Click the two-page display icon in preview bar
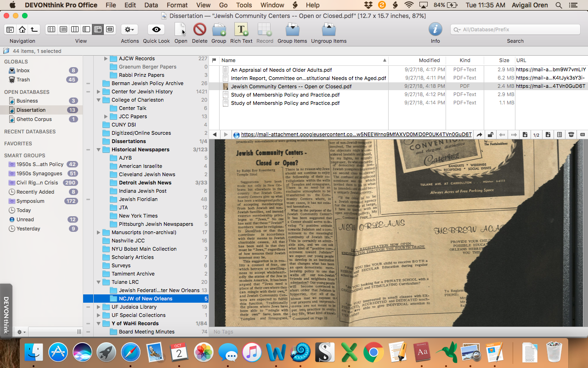The height and width of the screenshot is (368, 588). click(560, 135)
